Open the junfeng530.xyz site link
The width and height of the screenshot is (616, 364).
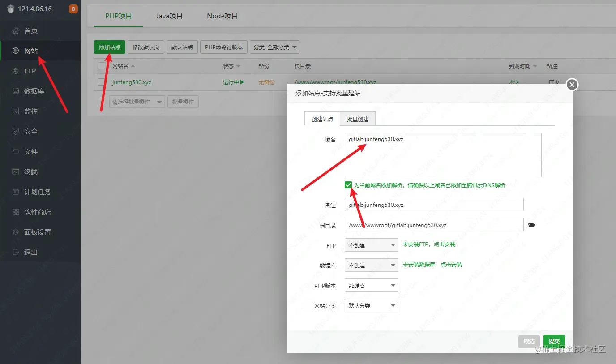click(132, 82)
